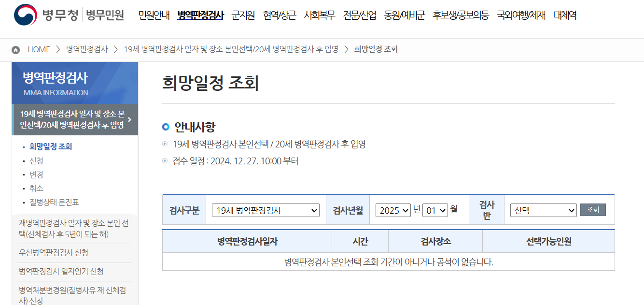Image resolution: width=644 pixels, height=305 pixels.
Task: Open the 검사반 dropdown showing 선택
Action: point(543,210)
